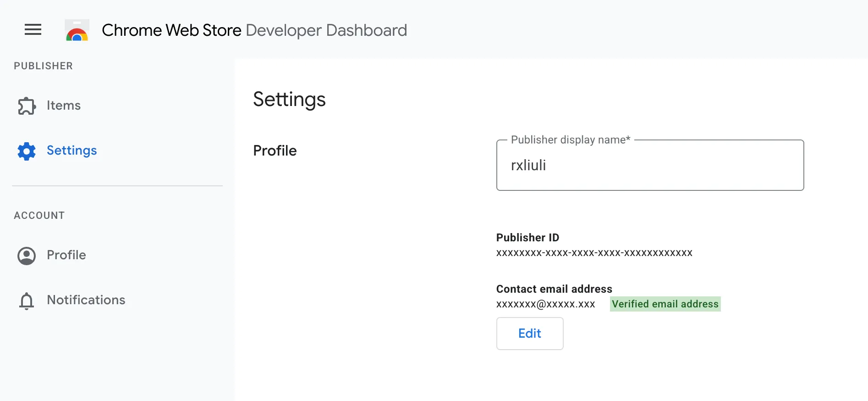Click the ACCOUNT sidebar section label

[x=39, y=216]
